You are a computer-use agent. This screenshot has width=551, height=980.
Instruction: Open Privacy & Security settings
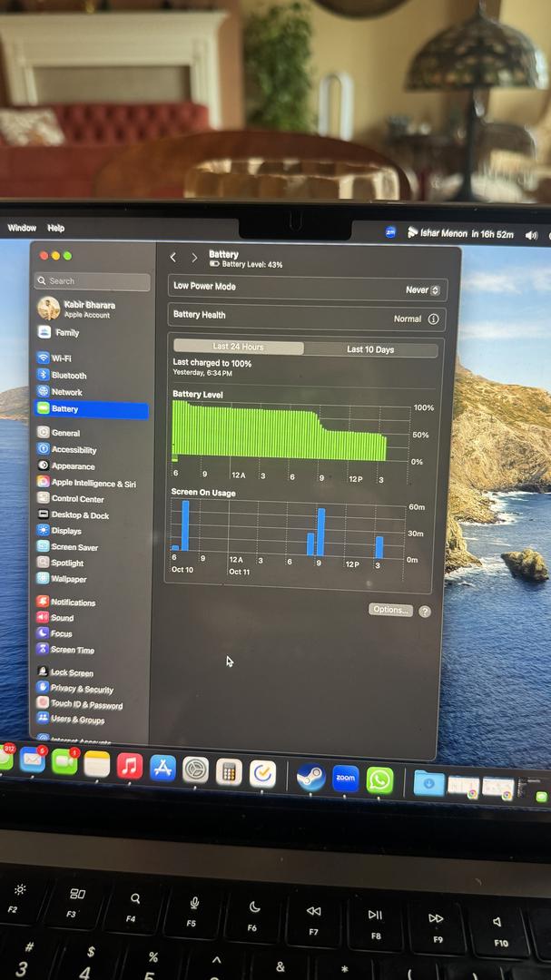pos(82,690)
